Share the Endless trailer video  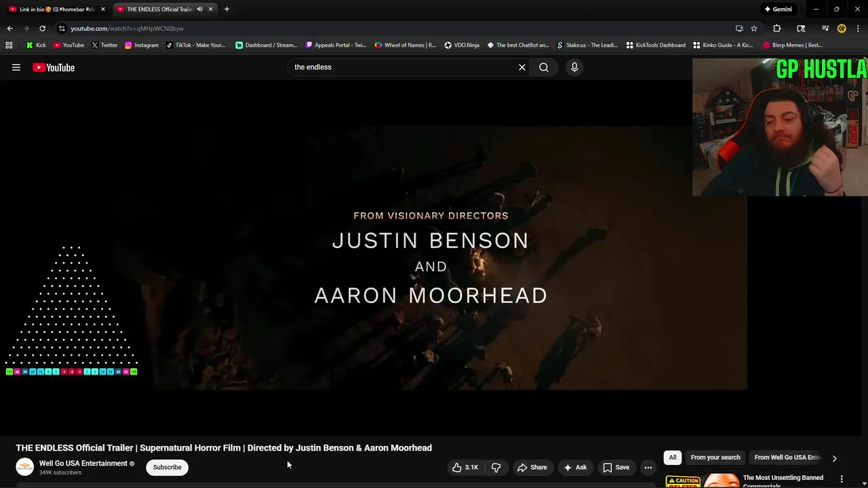coord(532,467)
